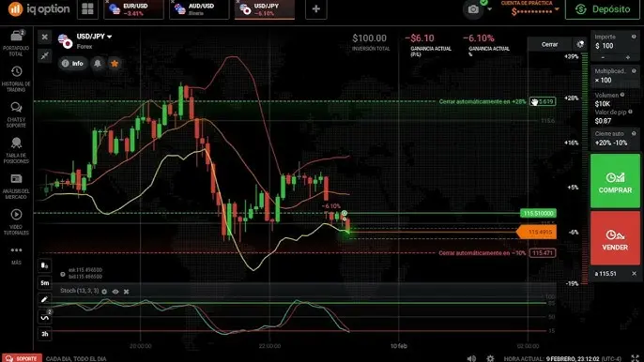
Task: Click the Cerrar position button
Action: 549,44
